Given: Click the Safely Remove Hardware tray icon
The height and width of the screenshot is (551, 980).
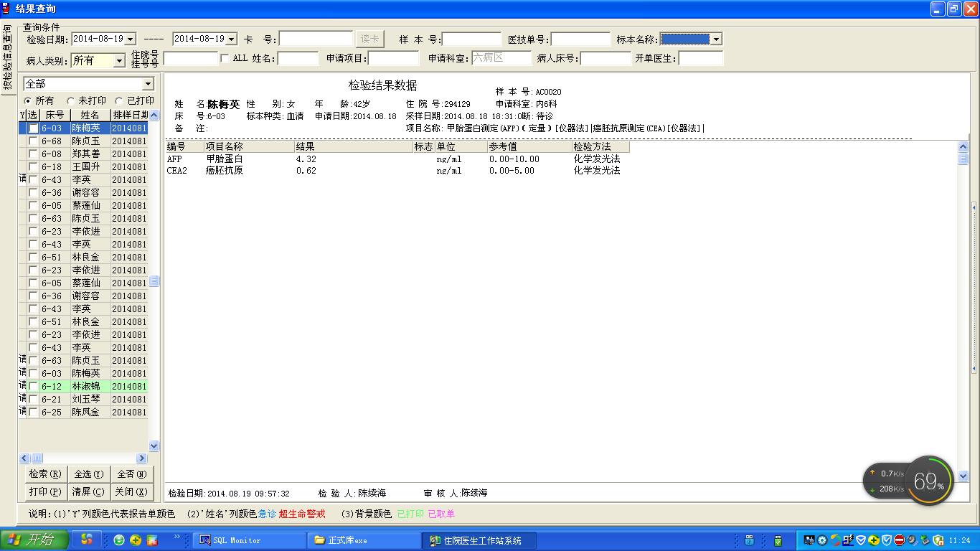Looking at the screenshot, I should coord(925,540).
